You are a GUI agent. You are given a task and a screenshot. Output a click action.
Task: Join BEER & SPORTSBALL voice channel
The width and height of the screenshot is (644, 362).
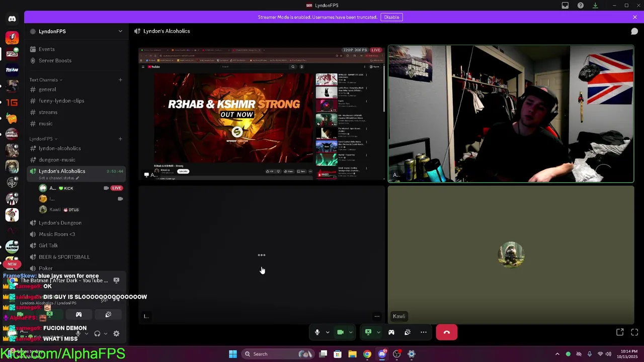pyautogui.click(x=76, y=257)
